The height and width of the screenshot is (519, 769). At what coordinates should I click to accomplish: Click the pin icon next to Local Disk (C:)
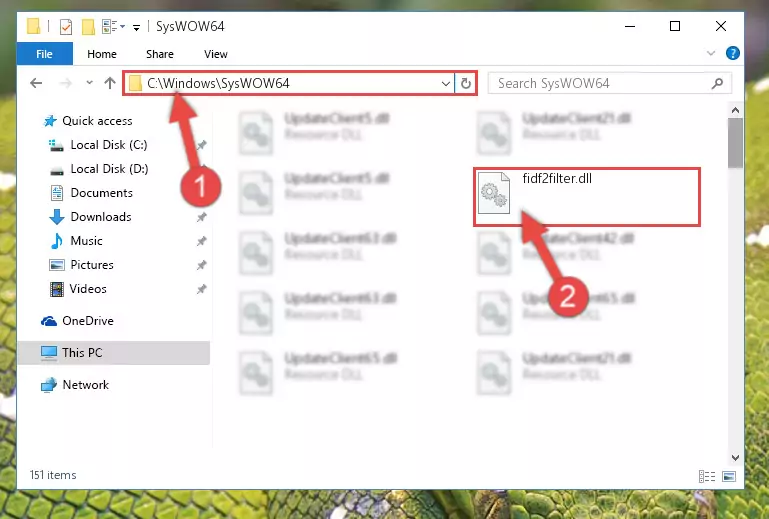click(201, 145)
